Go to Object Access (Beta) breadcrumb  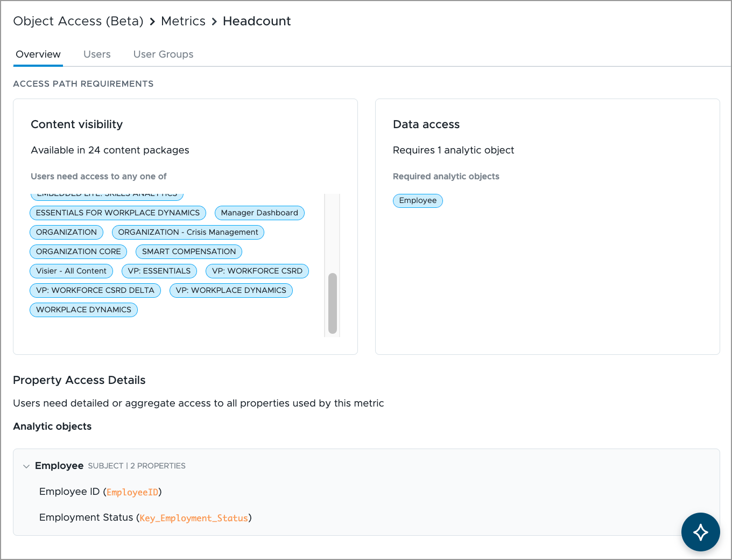[x=78, y=21]
